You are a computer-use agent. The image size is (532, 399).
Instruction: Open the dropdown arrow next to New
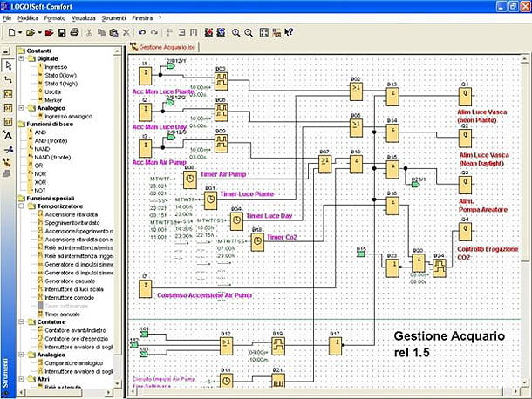[x=20, y=32]
